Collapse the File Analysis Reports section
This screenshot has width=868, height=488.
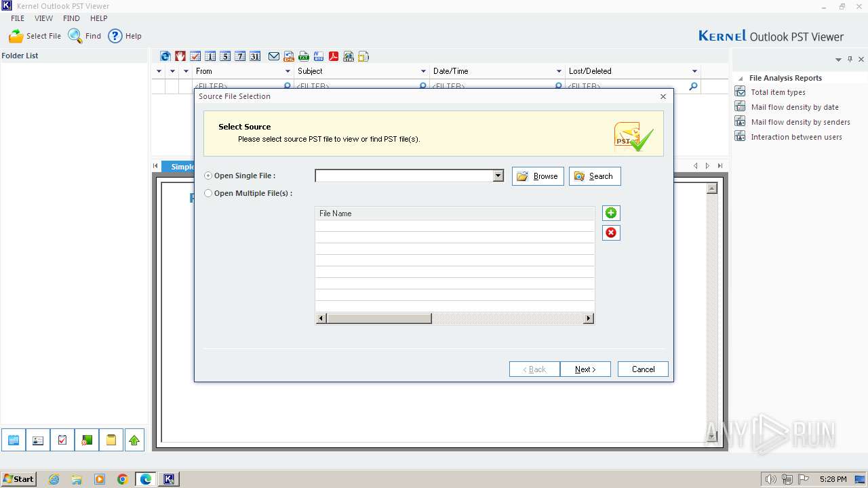click(x=741, y=79)
